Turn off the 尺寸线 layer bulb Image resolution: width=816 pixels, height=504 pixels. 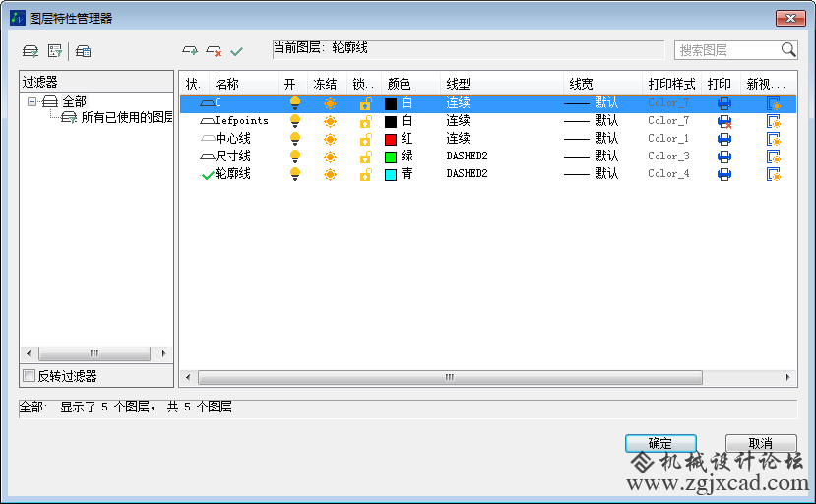tap(295, 157)
